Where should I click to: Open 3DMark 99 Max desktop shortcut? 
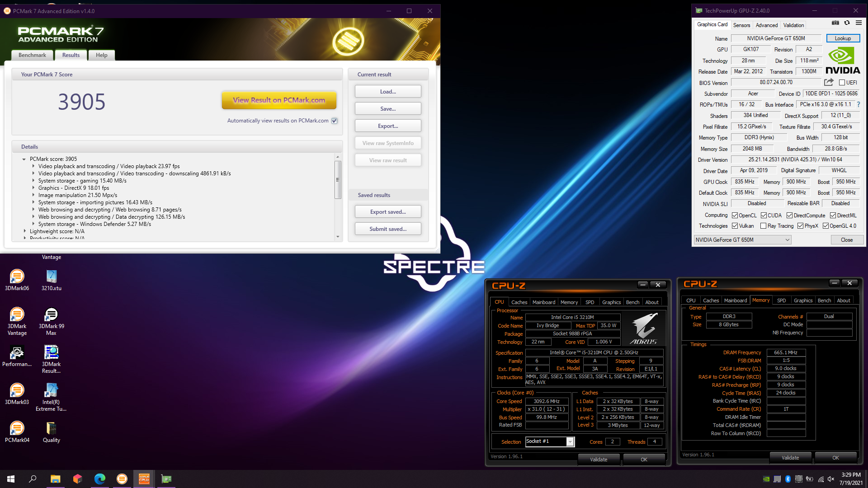51,321
